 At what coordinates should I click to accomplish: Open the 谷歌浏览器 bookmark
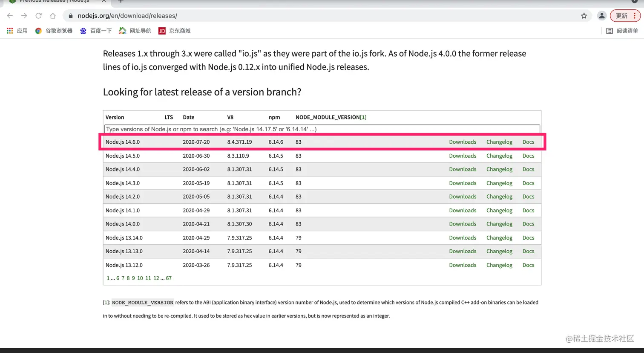click(x=54, y=31)
